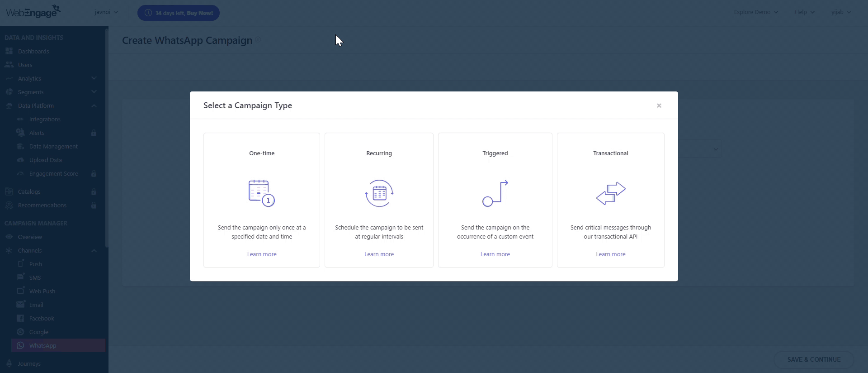Screen dimensions: 868x373
Task: Collapse the Data Platform sidebar section
Action: click(x=94, y=105)
